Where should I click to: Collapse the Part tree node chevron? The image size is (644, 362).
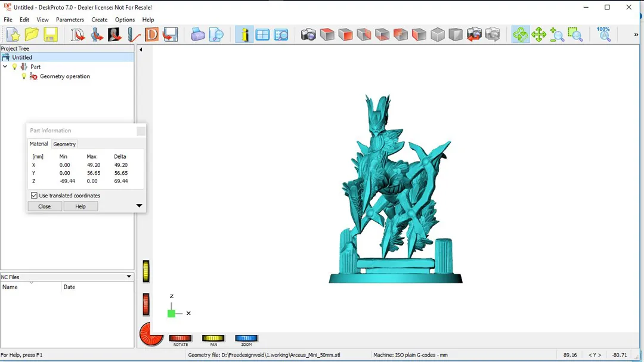5,67
